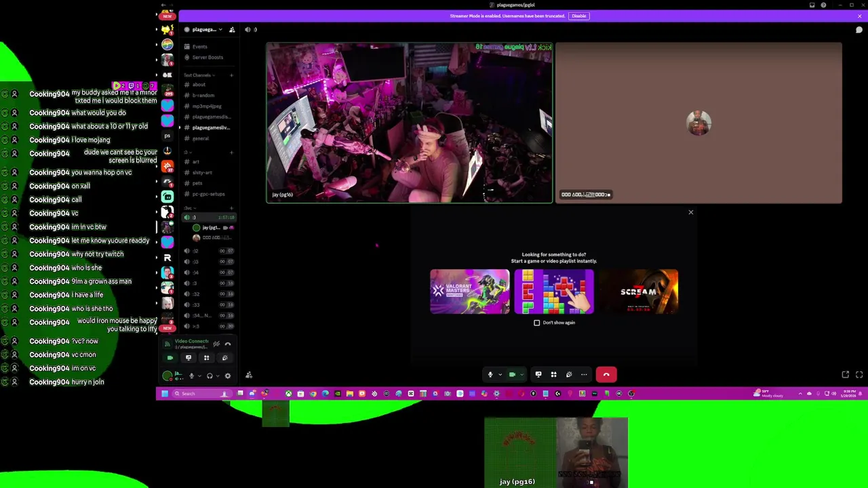The height and width of the screenshot is (488, 868).
Task: Open the Windows Start button
Action: pos(164,393)
